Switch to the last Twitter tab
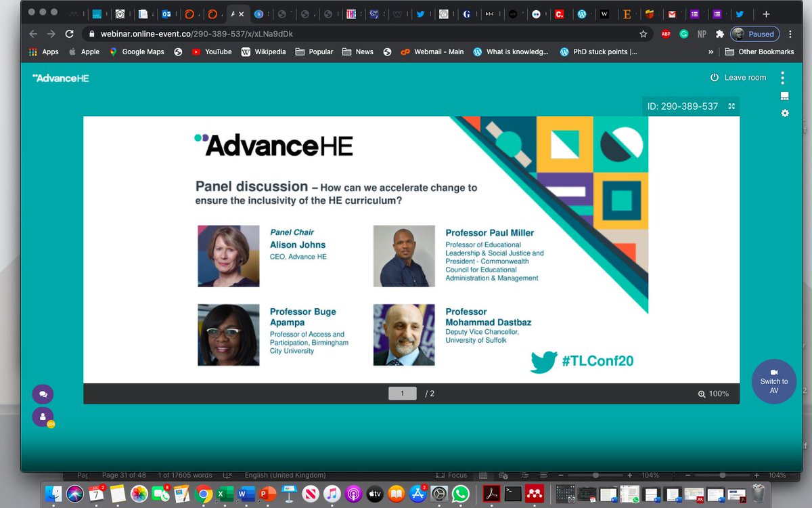Screen dimensions: 812x508 point(739,14)
